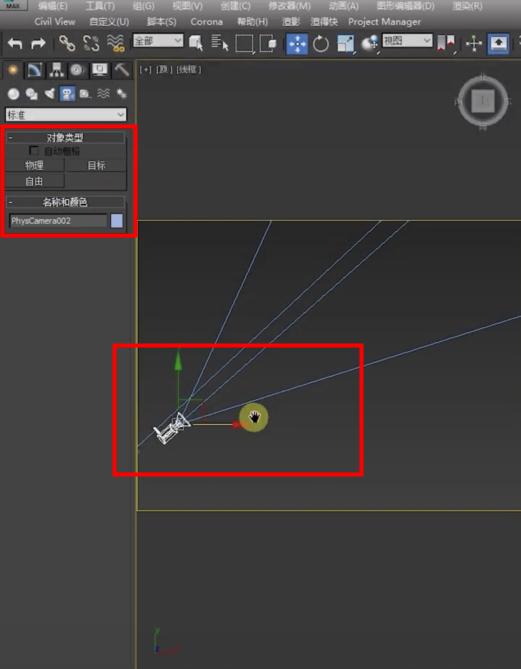Open the 修改器(M) menu

[290, 6]
